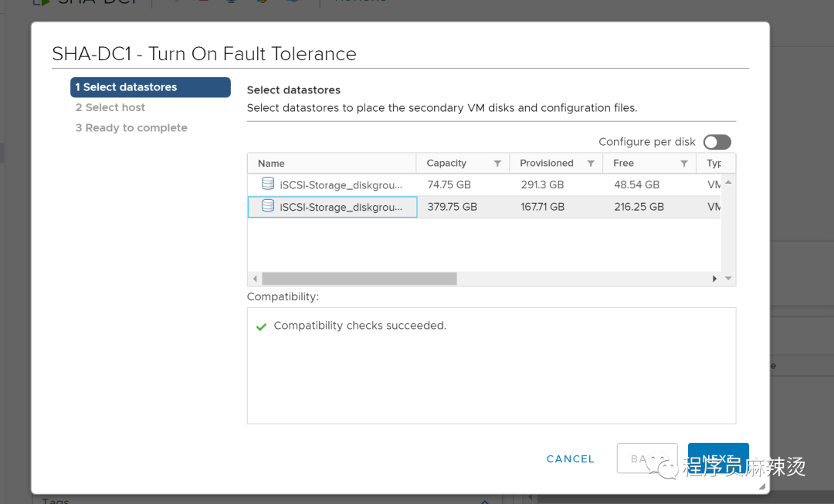The height and width of the screenshot is (504, 834).
Task: Open the Capacity column filter
Action: [497, 164]
